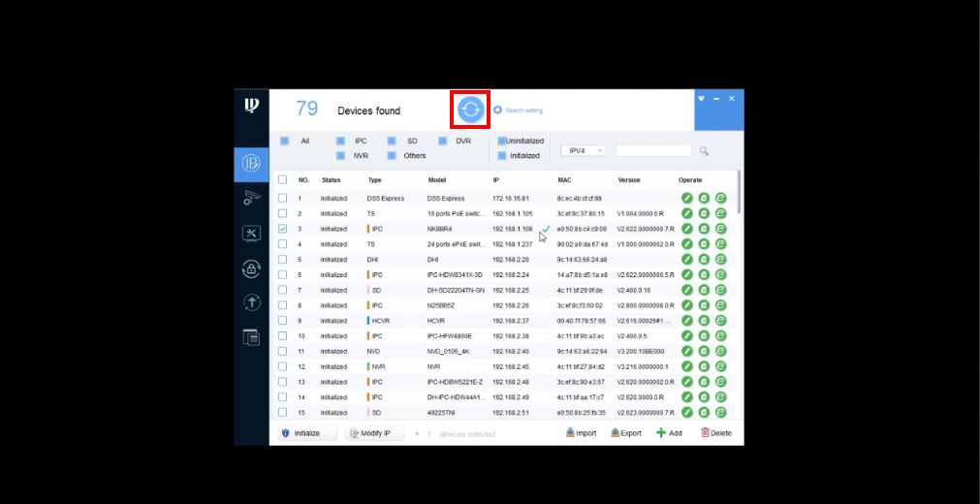Focus the device search input field
Screen dimensions: 980x504
pyautogui.click(x=653, y=150)
